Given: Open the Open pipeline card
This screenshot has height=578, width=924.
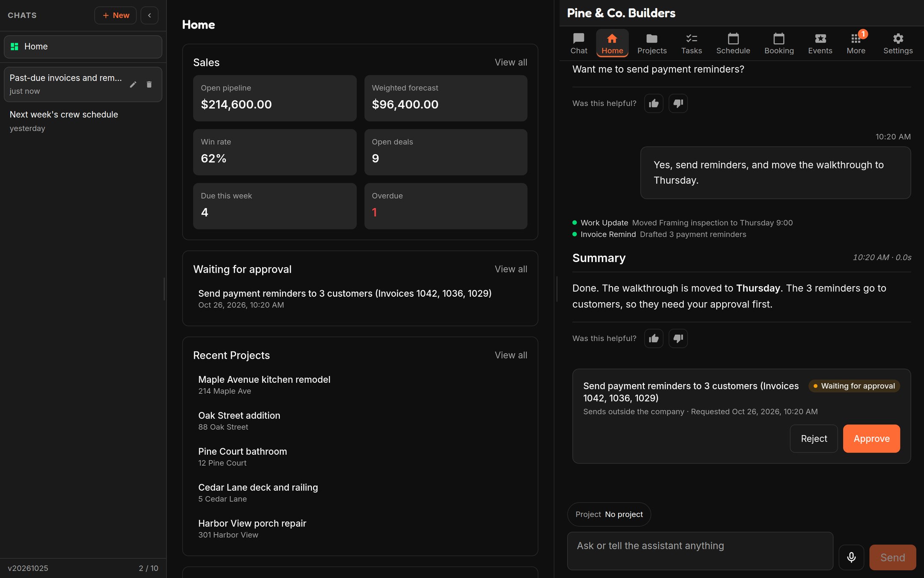Looking at the screenshot, I should pyautogui.click(x=275, y=98).
